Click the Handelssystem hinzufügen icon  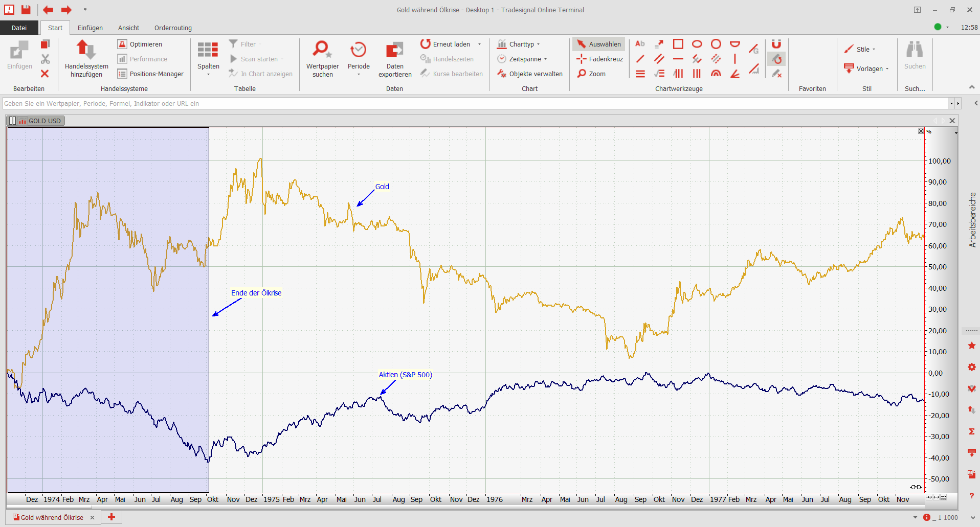(x=86, y=50)
